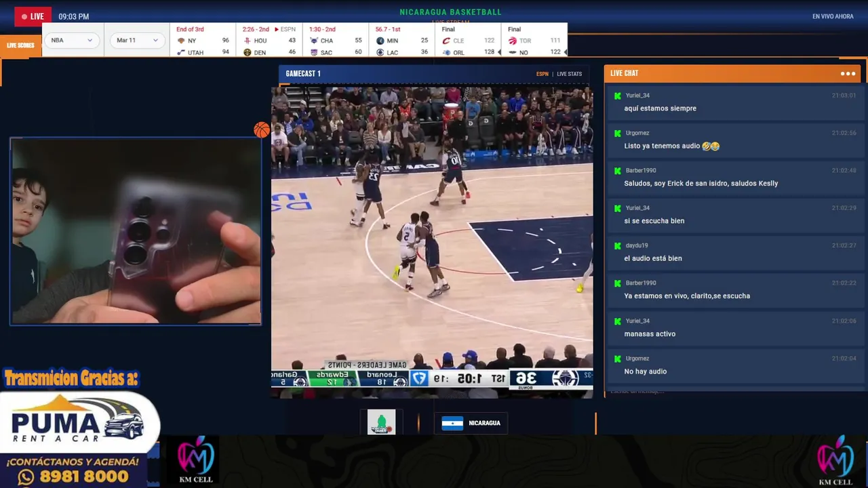The height and width of the screenshot is (488, 868).
Task: Click Kick icon beside 'aquí estamos siempre' message
Action: click(x=617, y=96)
